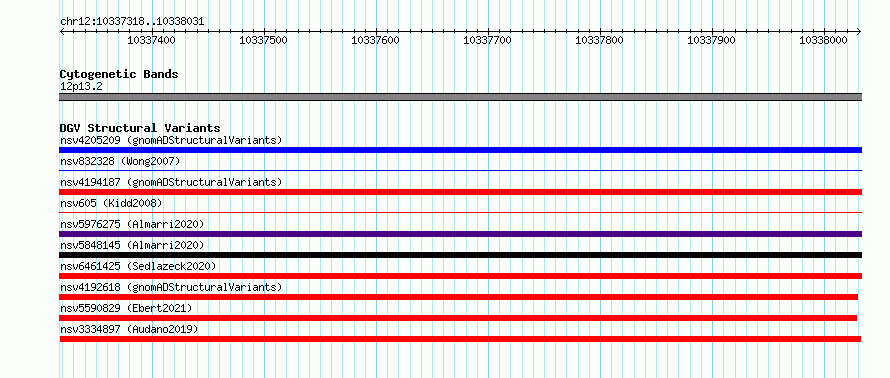The height and width of the screenshot is (378, 890).
Task: Click the red bar under nsv6461425
Action: pos(460,276)
